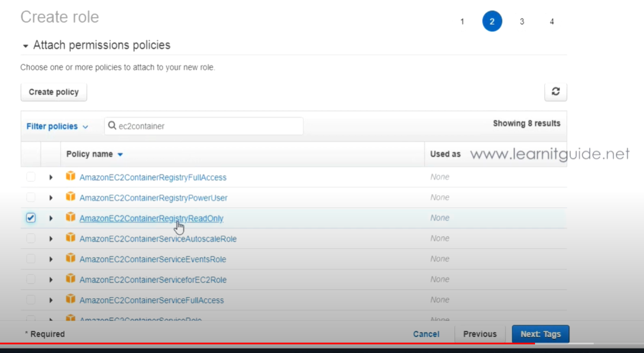Check the AmazonEC2ContainerRegistryFullAccess checkbox
This screenshot has height=353, width=644.
[x=31, y=177]
